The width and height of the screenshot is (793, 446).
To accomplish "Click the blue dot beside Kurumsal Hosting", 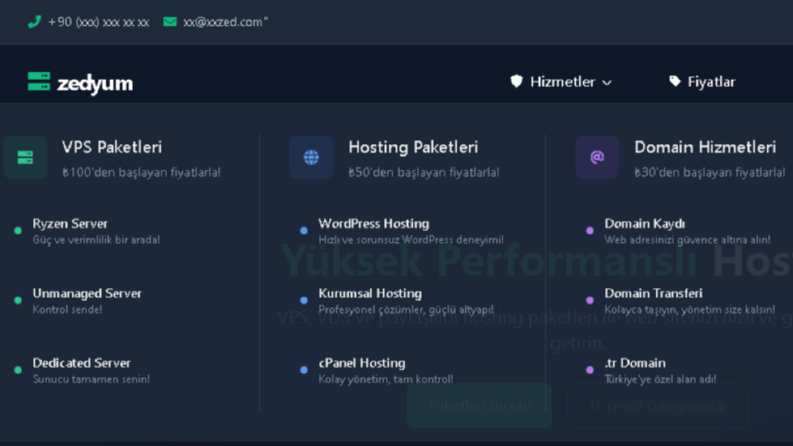I will tap(304, 300).
